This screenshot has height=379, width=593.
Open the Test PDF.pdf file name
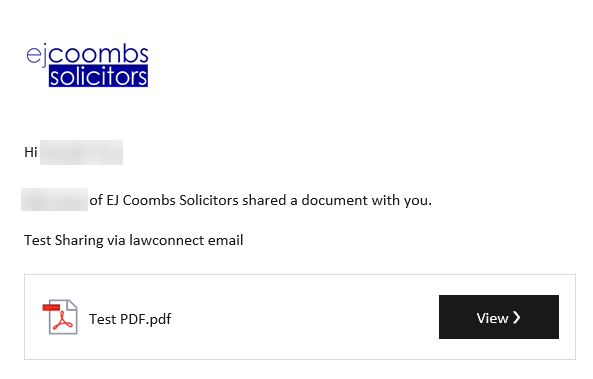[x=130, y=319]
